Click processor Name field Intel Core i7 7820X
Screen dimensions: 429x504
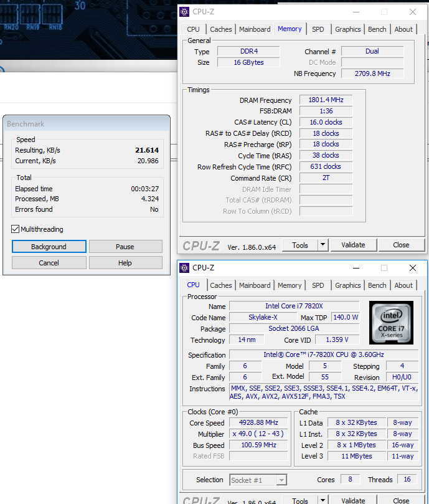pyautogui.click(x=295, y=306)
